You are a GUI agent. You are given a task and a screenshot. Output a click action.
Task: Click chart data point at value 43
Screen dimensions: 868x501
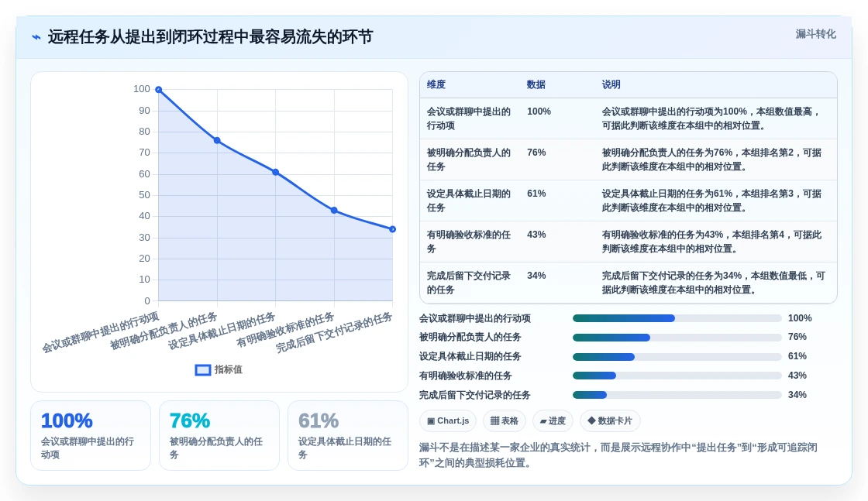(x=334, y=210)
